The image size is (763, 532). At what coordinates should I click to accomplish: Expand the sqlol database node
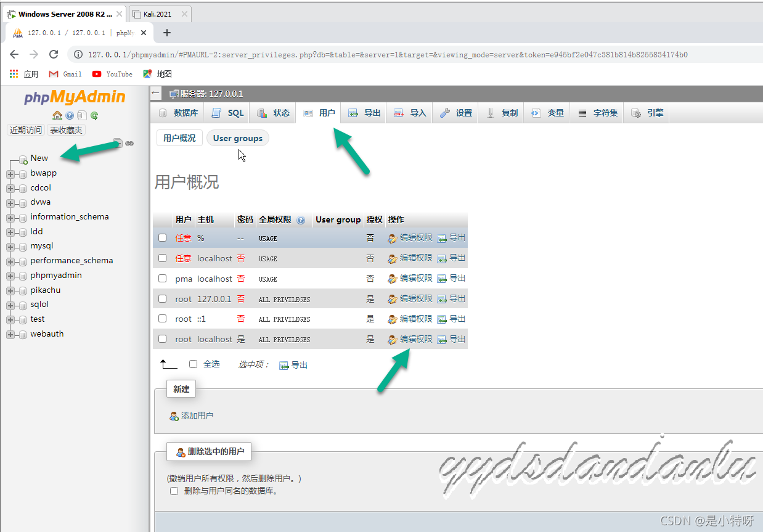[x=10, y=305]
